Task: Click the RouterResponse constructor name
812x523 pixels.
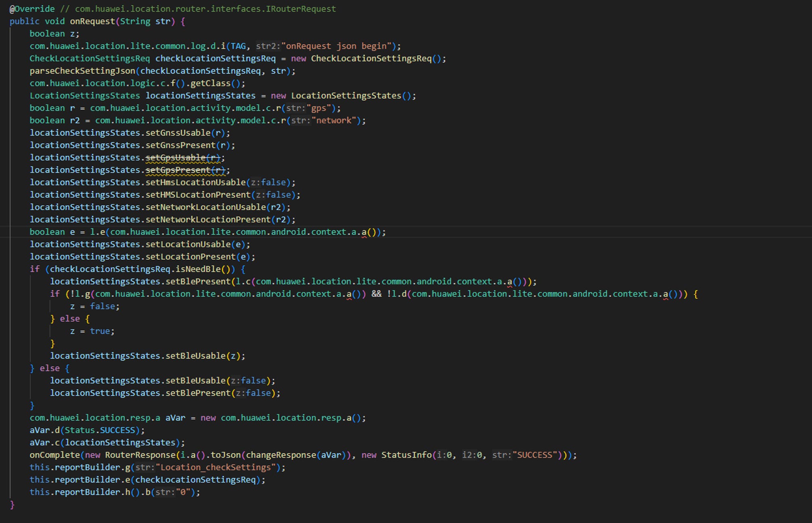Action: click(x=140, y=455)
